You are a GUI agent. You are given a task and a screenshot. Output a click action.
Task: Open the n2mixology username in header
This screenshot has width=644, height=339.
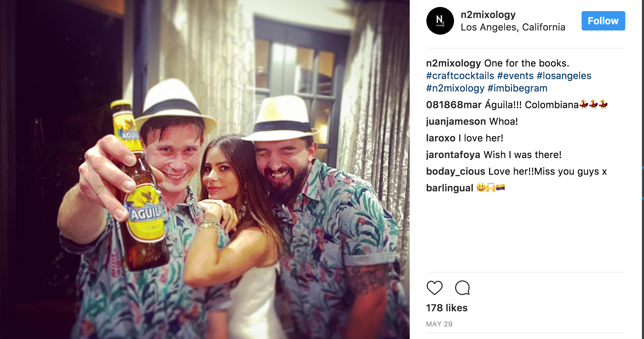pyautogui.click(x=488, y=15)
